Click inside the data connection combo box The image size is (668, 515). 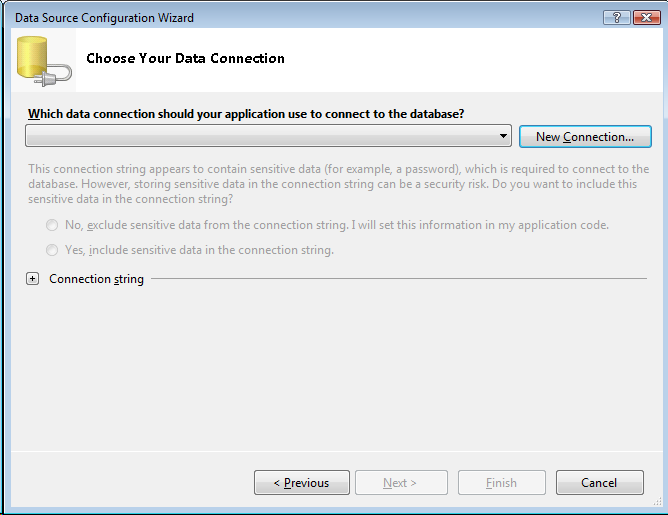260,136
